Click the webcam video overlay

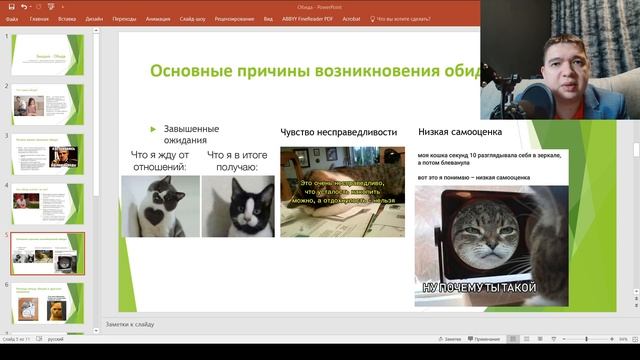tap(560, 60)
